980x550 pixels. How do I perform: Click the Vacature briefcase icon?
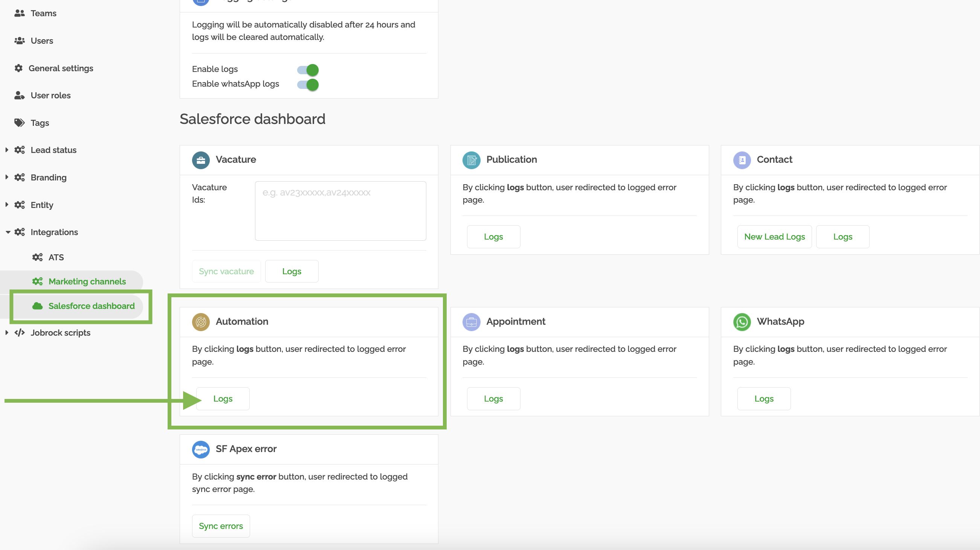pos(201,160)
